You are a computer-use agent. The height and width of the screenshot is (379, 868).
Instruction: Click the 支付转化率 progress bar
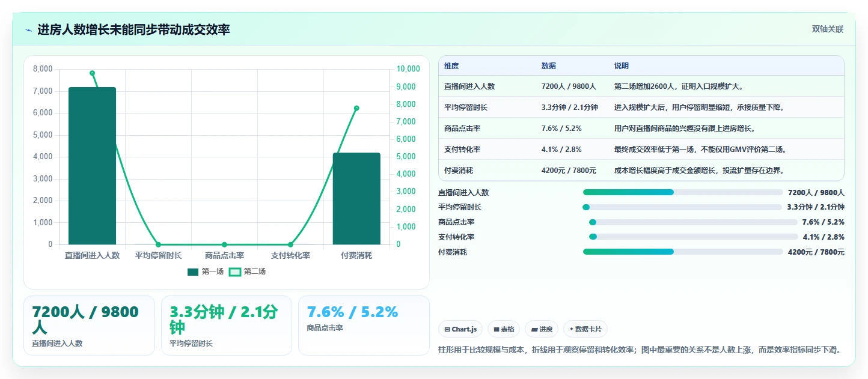694,237
